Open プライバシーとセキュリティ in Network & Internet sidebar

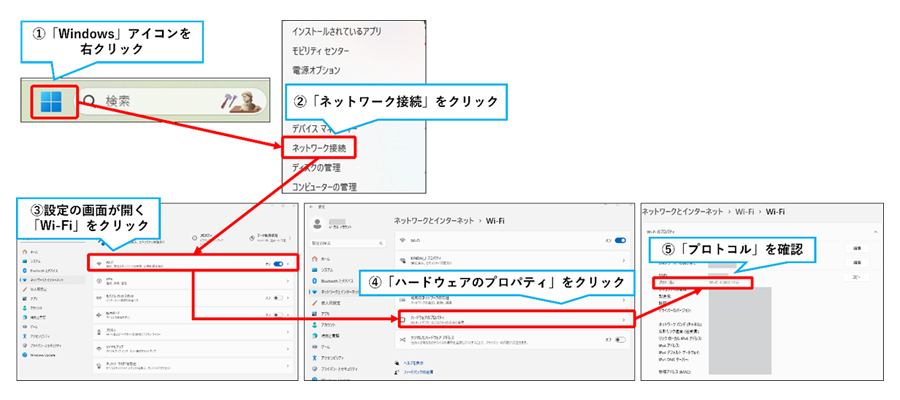(42, 345)
